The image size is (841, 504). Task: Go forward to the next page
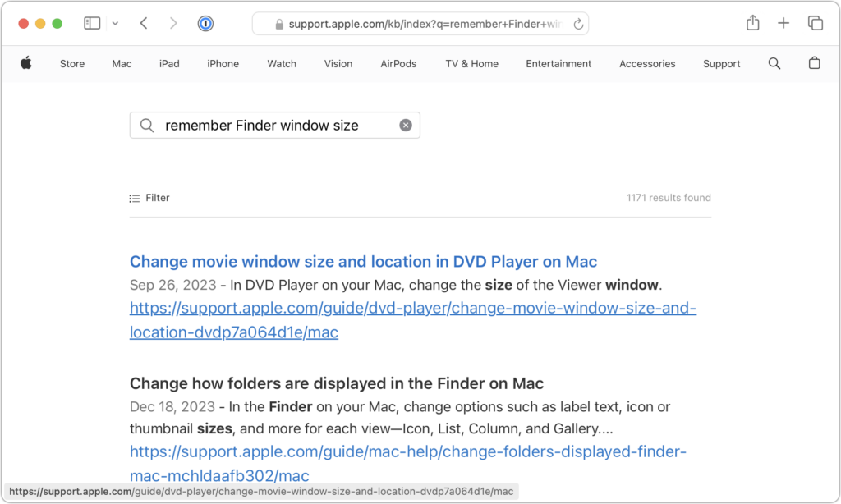tap(172, 23)
